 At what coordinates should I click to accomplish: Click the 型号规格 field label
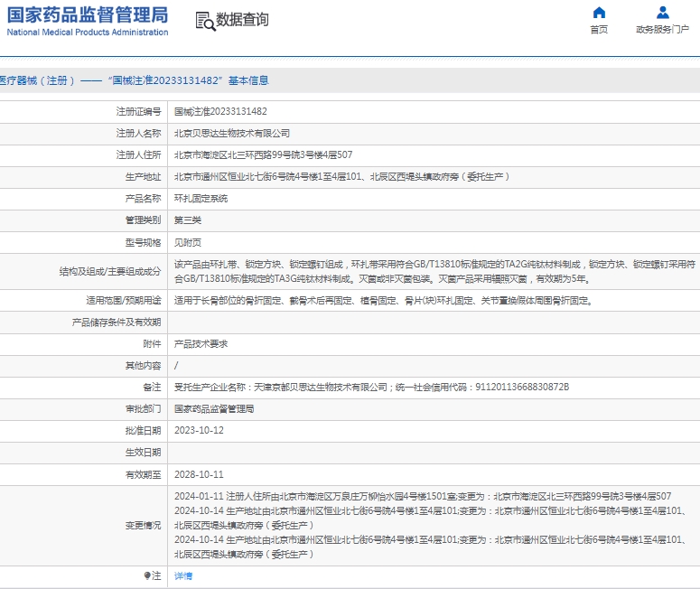[x=143, y=242]
